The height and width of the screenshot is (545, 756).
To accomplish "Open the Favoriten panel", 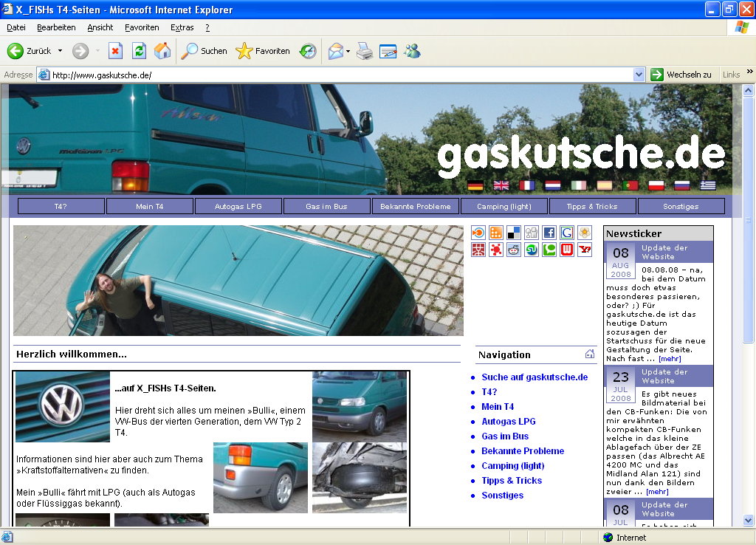I will [x=263, y=51].
